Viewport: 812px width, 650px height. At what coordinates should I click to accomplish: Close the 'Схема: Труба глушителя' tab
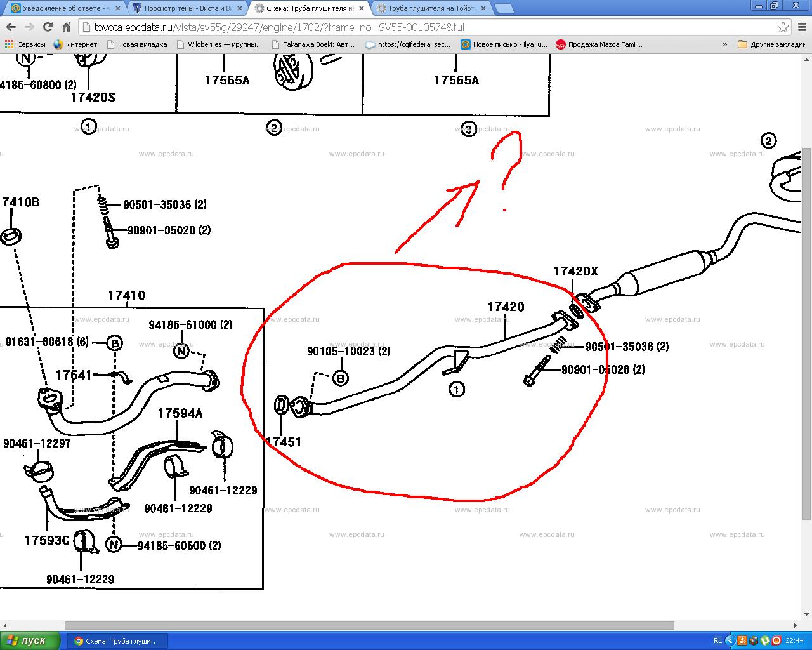[x=363, y=8]
